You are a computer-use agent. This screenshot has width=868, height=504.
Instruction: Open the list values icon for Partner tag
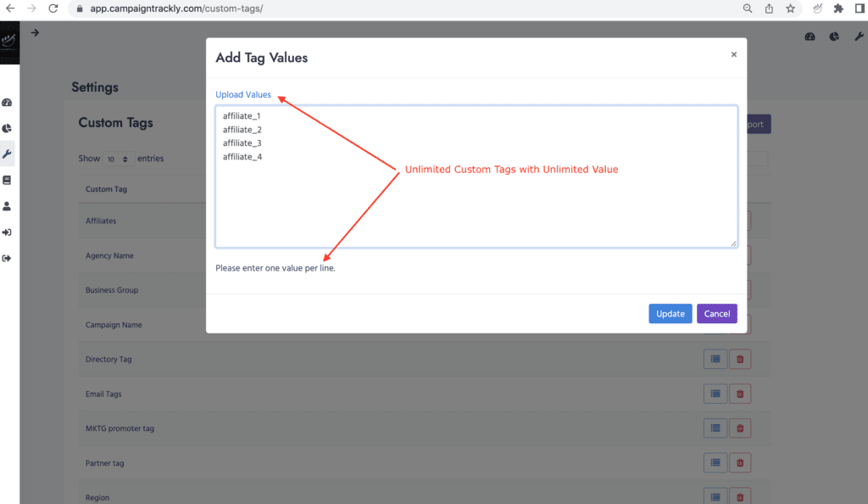[x=715, y=463]
